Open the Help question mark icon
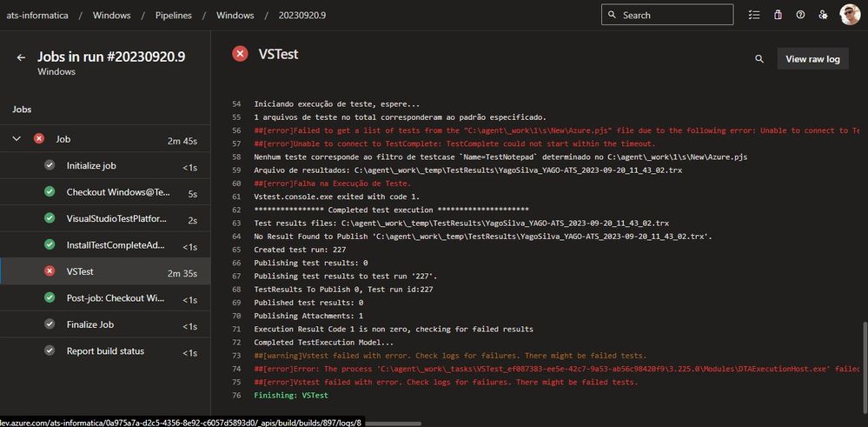The width and height of the screenshot is (868, 427). [800, 15]
